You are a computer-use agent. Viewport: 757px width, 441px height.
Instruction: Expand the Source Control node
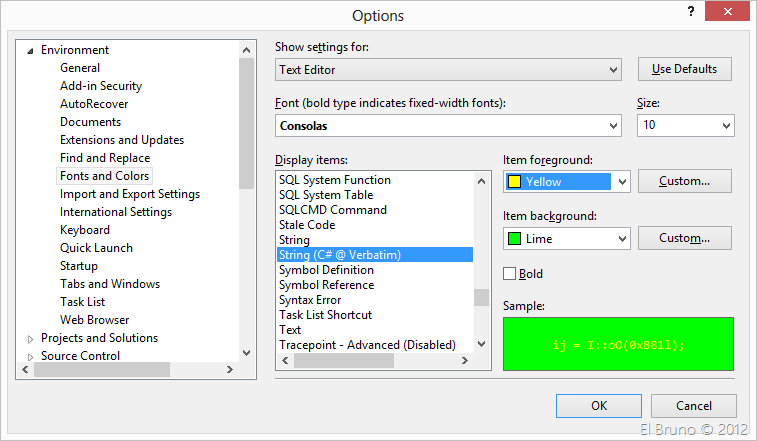point(30,357)
